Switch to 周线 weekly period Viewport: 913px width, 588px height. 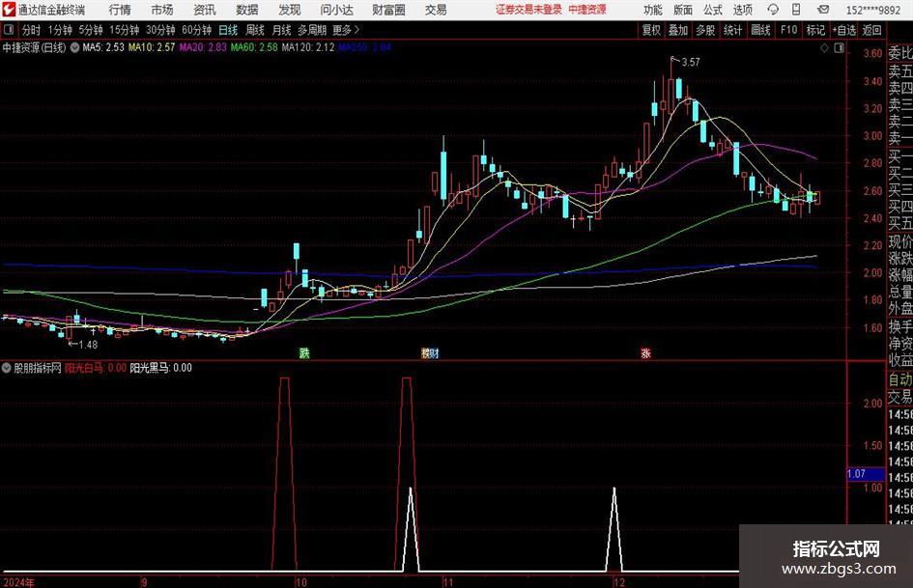tap(255, 30)
